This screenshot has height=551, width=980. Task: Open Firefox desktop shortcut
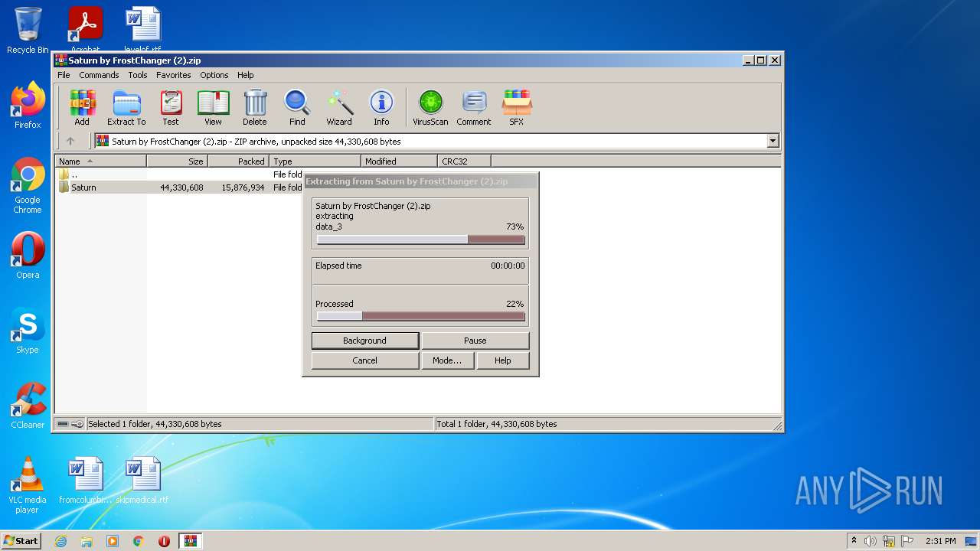[x=28, y=105]
